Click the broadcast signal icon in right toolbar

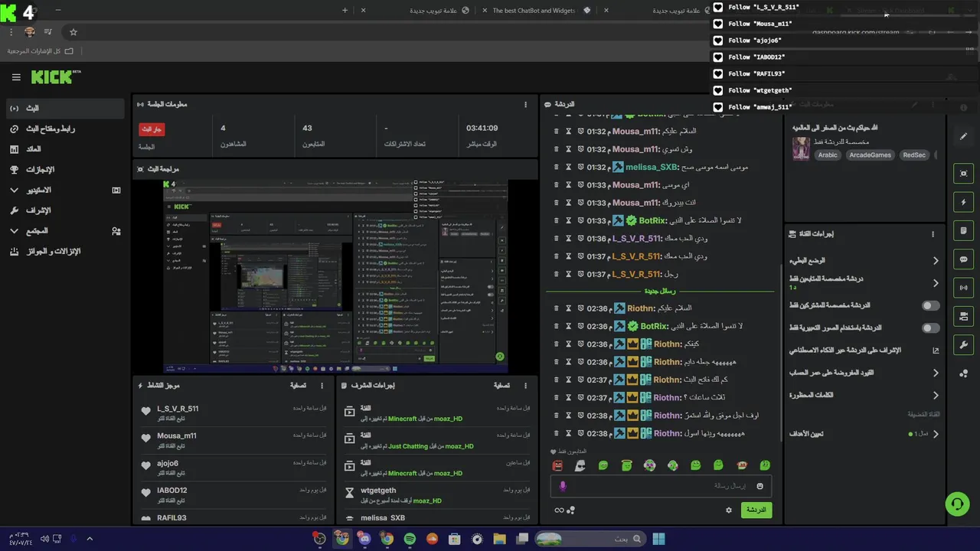[x=964, y=288]
